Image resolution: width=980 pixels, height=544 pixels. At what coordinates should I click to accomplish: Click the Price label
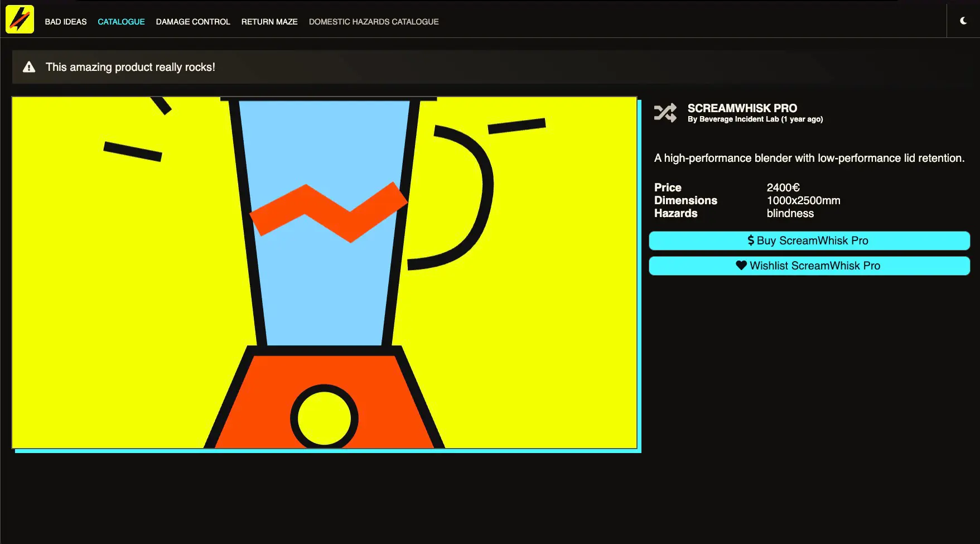pos(668,187)
